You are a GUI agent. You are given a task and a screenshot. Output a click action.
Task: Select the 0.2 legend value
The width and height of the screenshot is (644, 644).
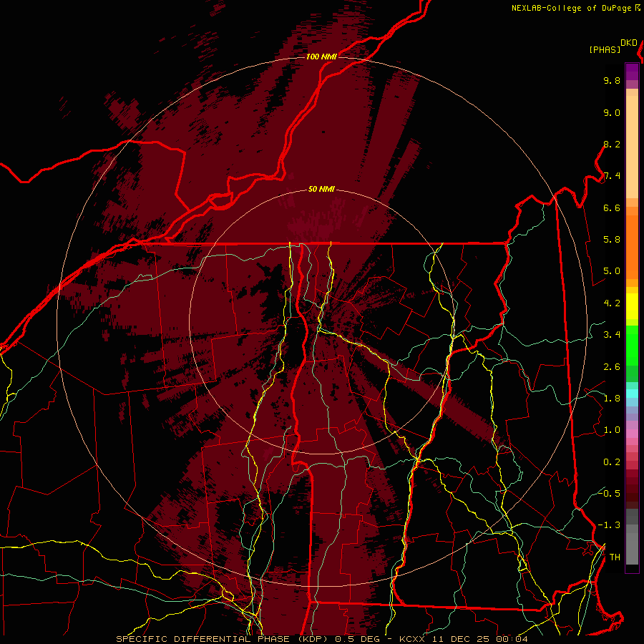[612, 462]
